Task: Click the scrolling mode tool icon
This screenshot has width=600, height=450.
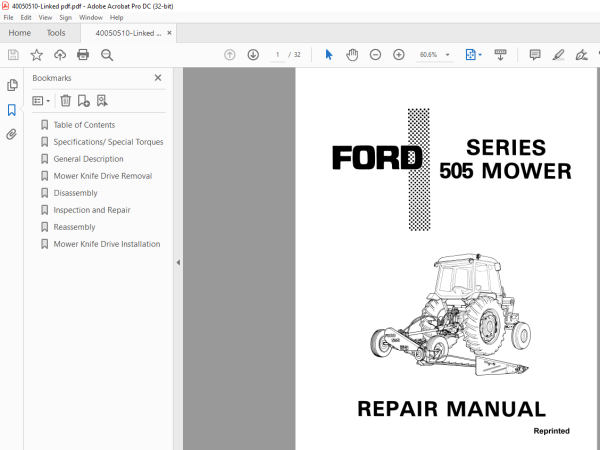Action: [500, 55]
